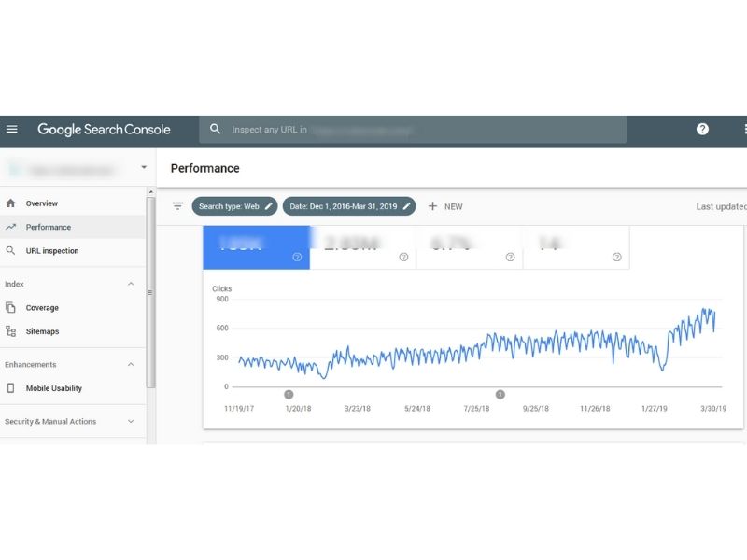Viewport: 747px width, 560px height.
Task: Click the 3/30/19 date label on chart
Action: 713,409
